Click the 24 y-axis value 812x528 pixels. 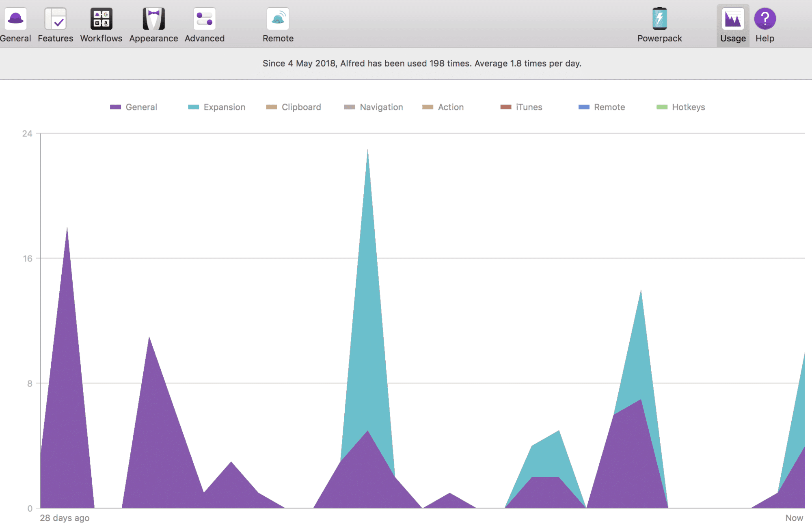point(27,134)
